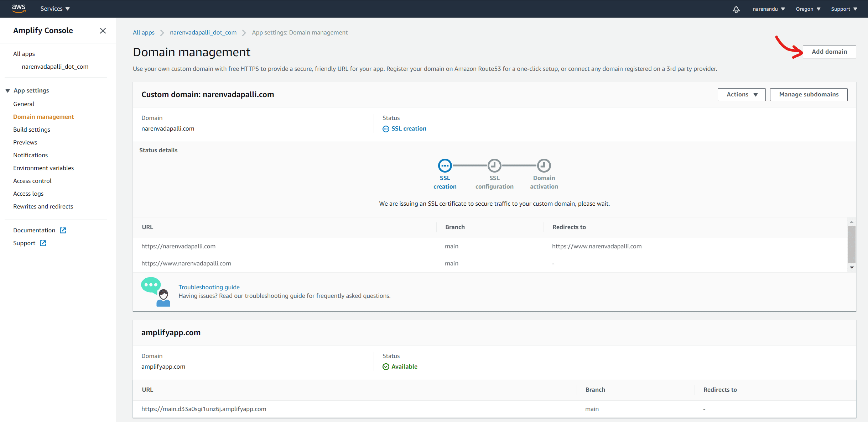
Task: Collapse the App settings section
Action: [8, 91]
